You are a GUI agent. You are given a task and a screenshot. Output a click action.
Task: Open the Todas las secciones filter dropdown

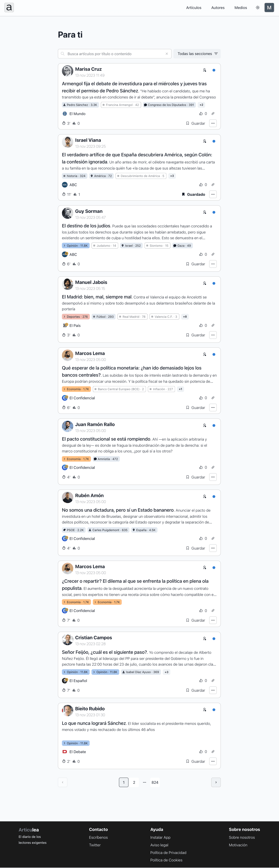197,54
